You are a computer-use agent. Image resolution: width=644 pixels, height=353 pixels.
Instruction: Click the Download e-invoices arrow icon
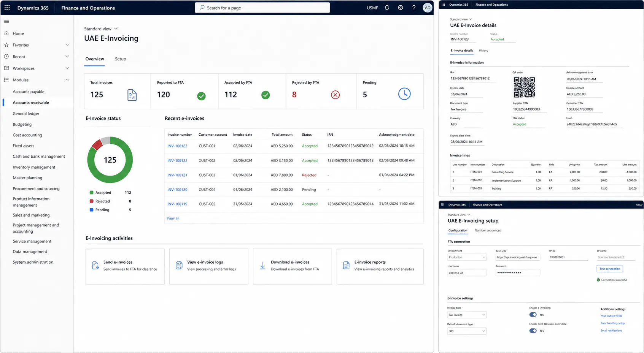pyautogui.click(x=262, y=265)
